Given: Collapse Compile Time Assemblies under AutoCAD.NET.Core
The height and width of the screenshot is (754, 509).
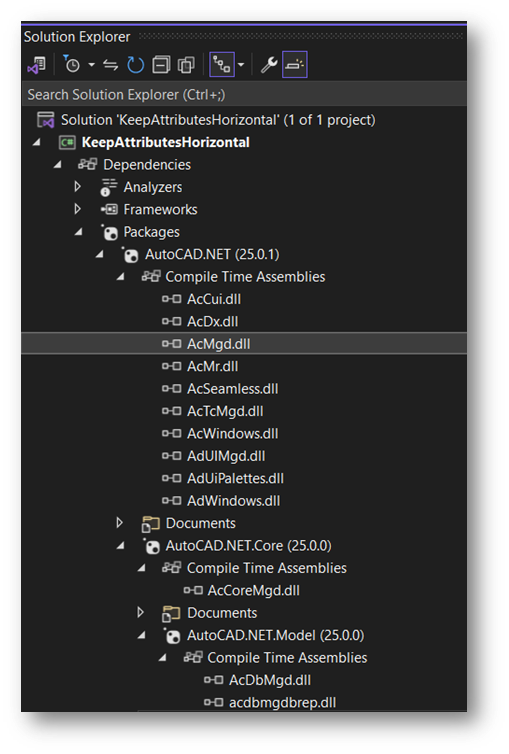Looking at the screenshot, I should coord(142,568).
